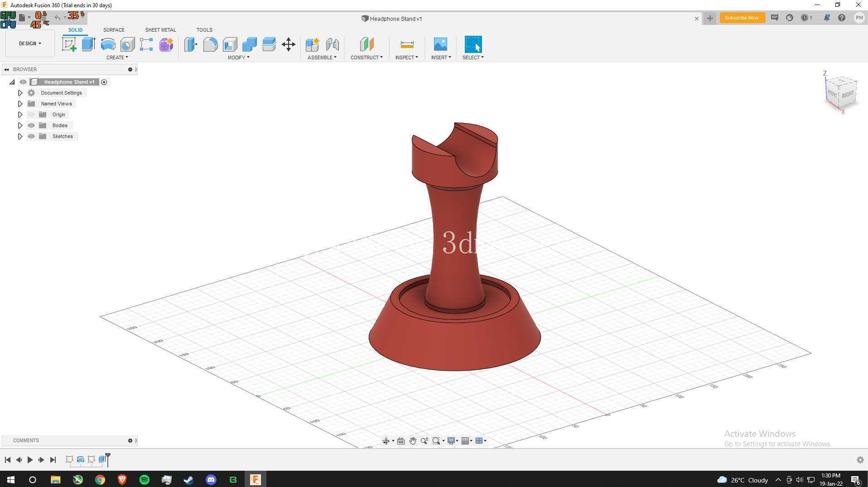Select the Shell tool

230,44
